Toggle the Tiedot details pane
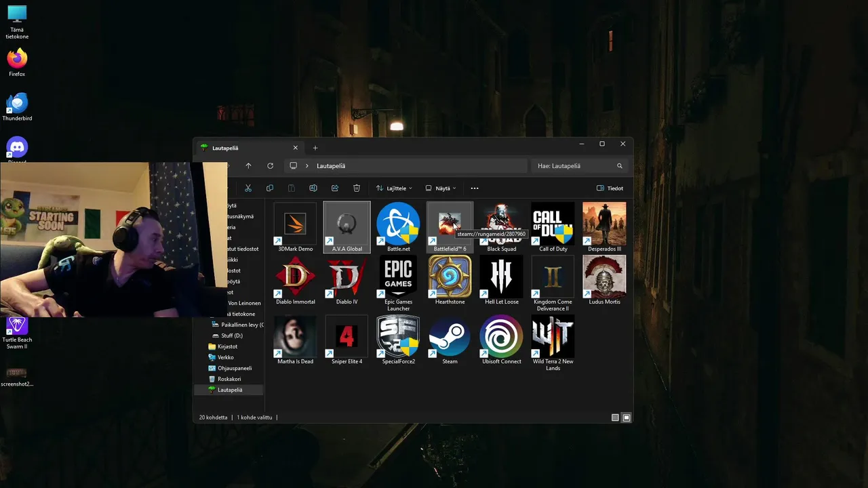This screenshot has height=488, width=868. tap(610, 188)
